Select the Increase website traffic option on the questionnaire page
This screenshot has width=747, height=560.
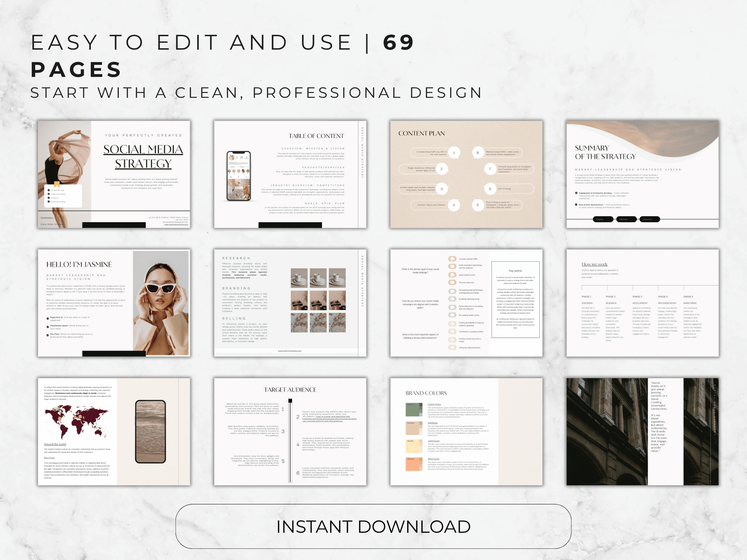(x=452, y=259)
